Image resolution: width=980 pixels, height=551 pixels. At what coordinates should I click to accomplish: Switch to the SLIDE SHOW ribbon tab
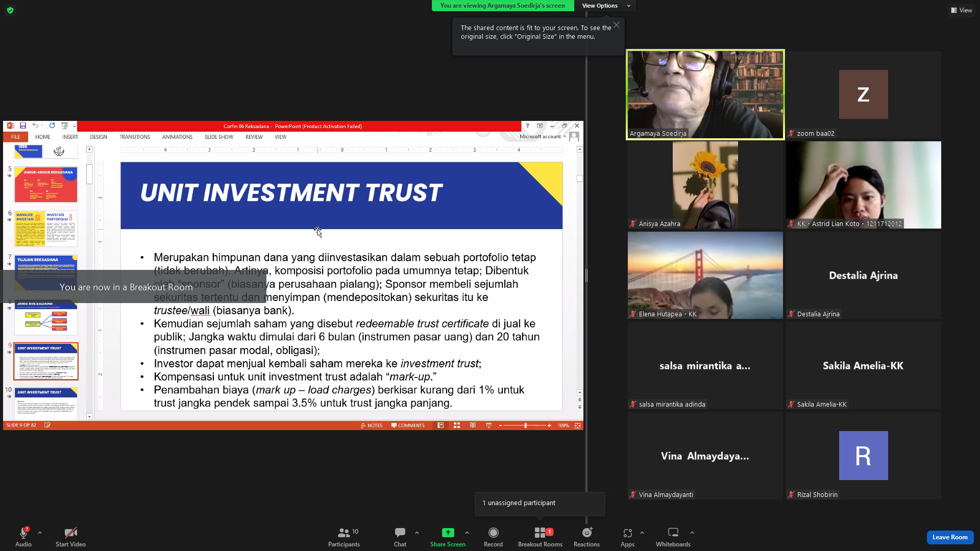[x=219, y=137]
